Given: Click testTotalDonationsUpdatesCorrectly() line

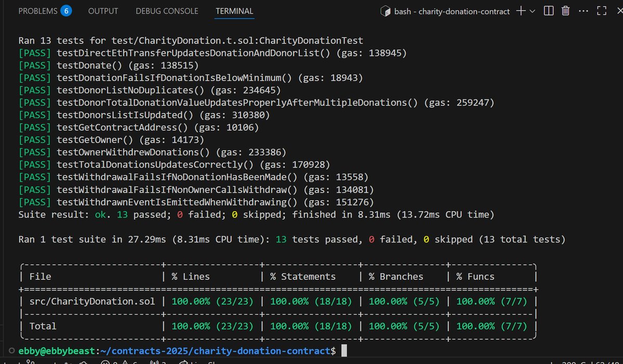Looking at the screenshot, I should point(174,164).
